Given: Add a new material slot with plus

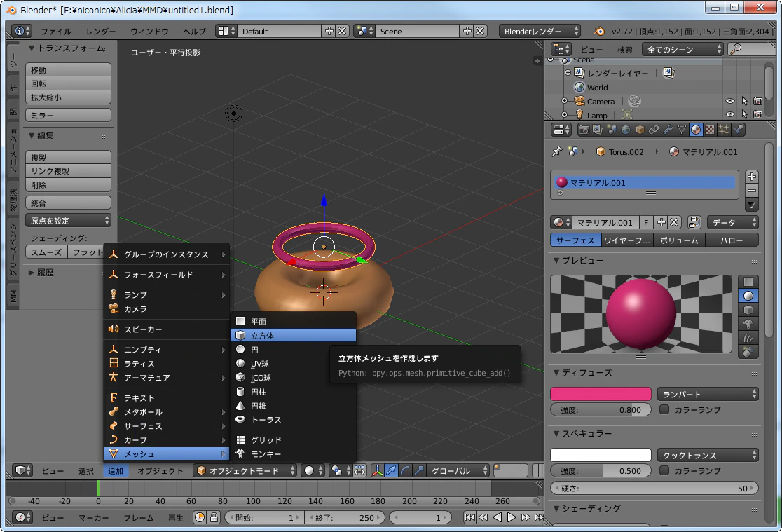Looking at the screenshot, I should click(752, 177).
